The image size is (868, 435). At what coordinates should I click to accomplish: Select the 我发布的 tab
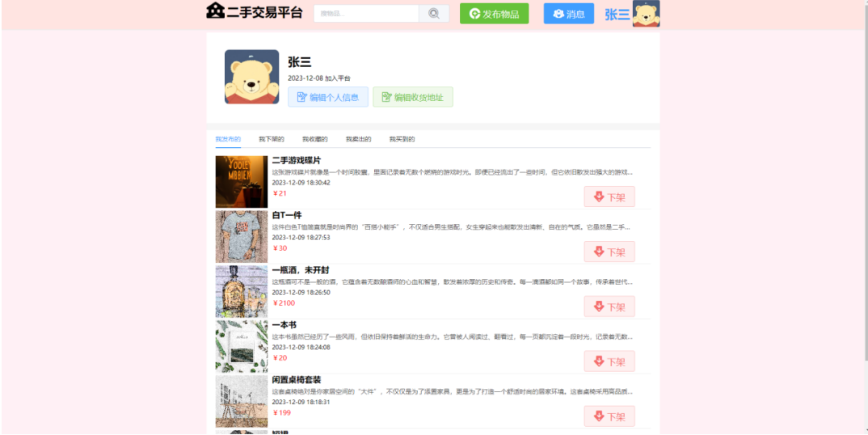228,139
